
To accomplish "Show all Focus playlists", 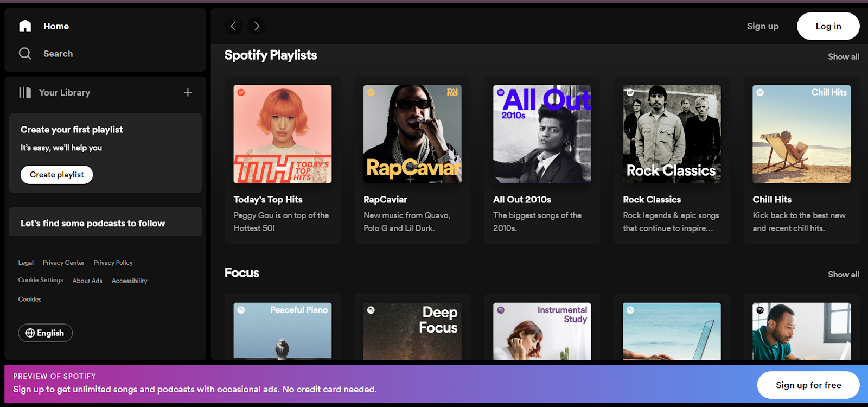I will [844, 275].
